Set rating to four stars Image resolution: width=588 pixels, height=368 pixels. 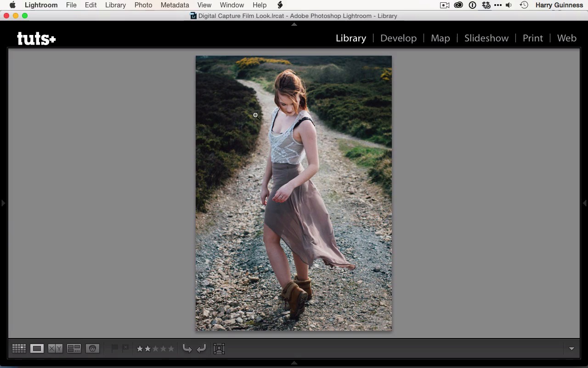click(x=163, y=349)
